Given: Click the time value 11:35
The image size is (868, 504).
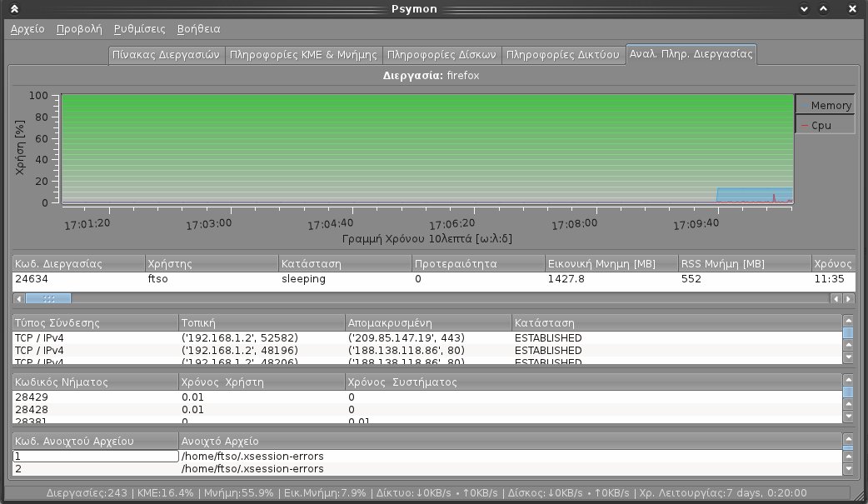Looking at the screenshot, I should pyautogui.click(x=833, y=279).
